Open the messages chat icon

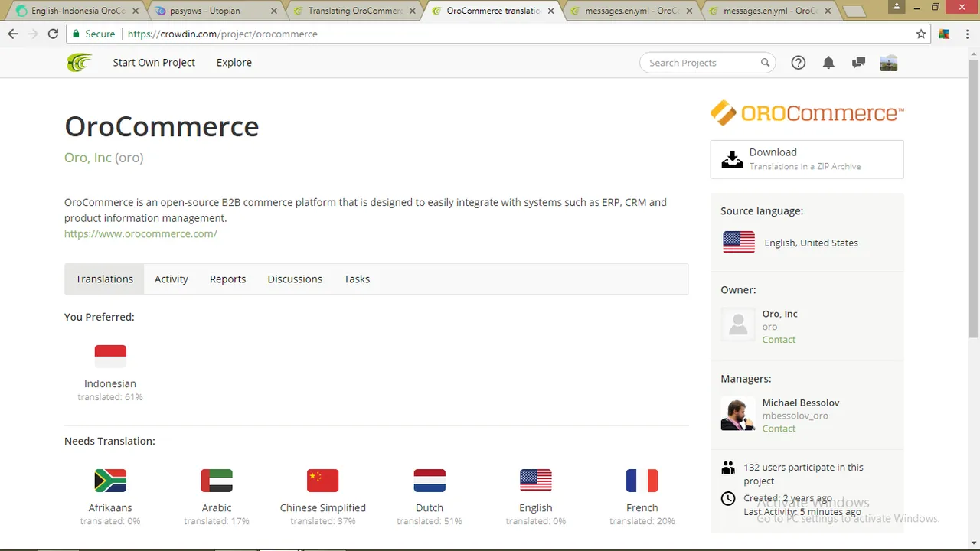pos(858,63)
